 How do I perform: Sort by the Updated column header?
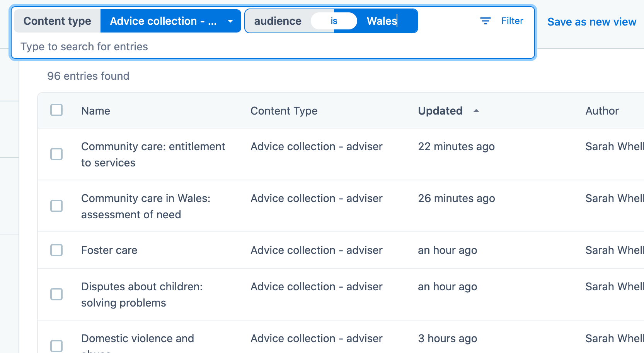coord(440,111)
